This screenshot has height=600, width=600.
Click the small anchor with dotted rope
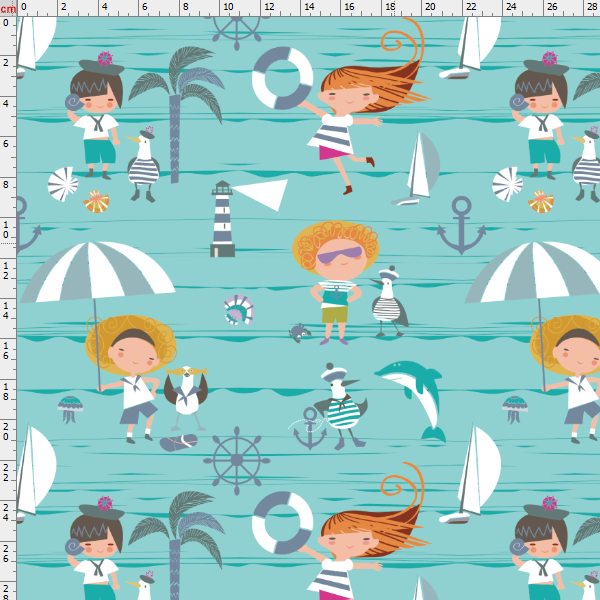tap(310, 429)
